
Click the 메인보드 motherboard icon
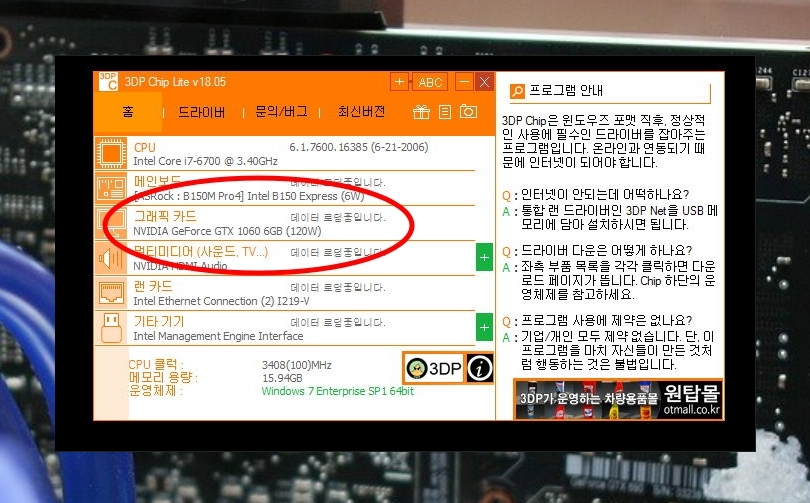(111, 188)
